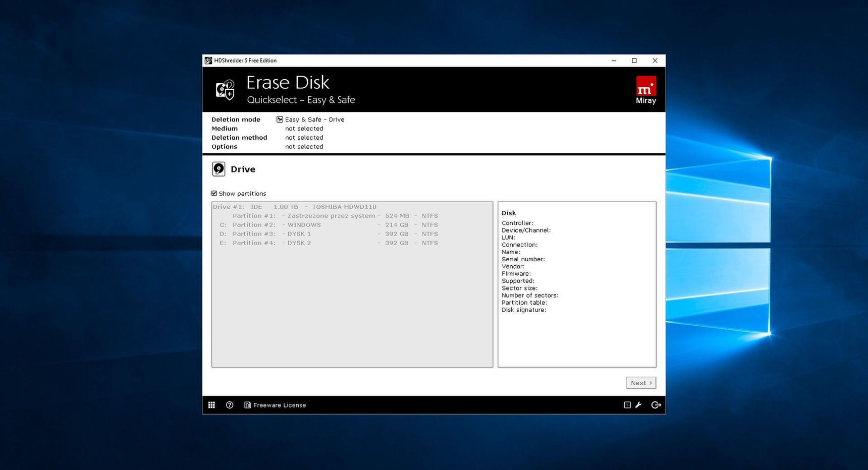Maximize the HDShredder window
Image resolution: width=868 pixels, height=470 pixels.
(634, 61)
